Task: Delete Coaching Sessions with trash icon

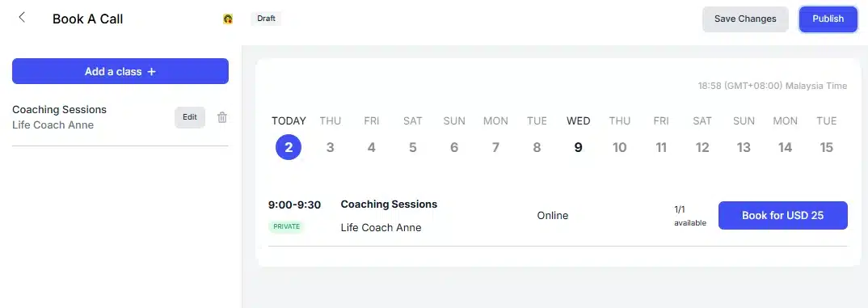Action: coord(222,117)
